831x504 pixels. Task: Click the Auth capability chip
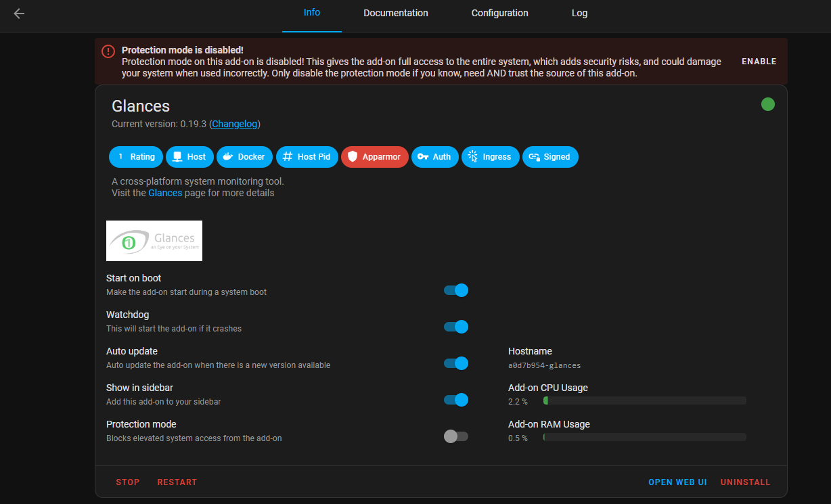(x=434, y=156)
